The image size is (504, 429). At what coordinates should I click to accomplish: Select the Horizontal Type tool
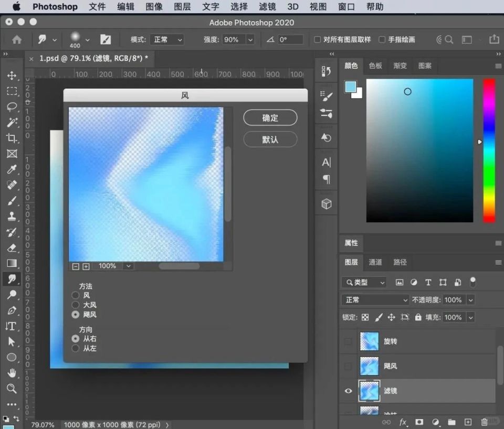tap(11, 326)
